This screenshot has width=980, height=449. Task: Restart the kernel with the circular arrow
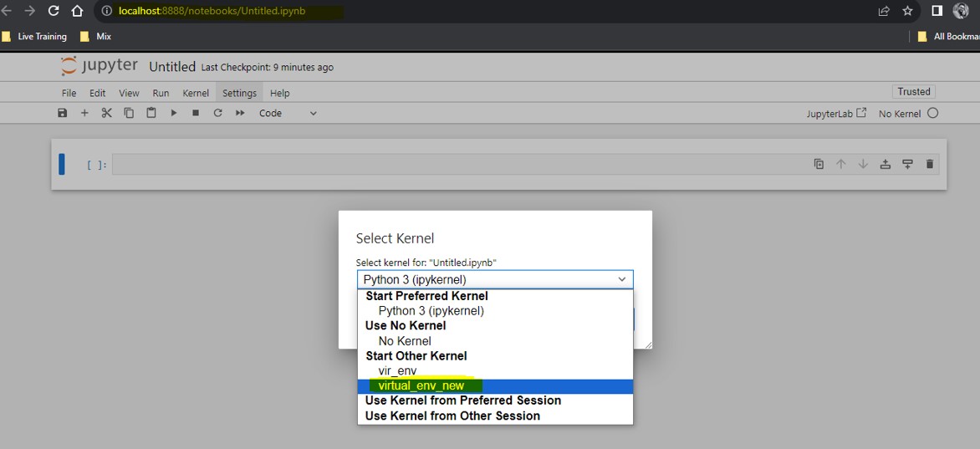(217, 113)
